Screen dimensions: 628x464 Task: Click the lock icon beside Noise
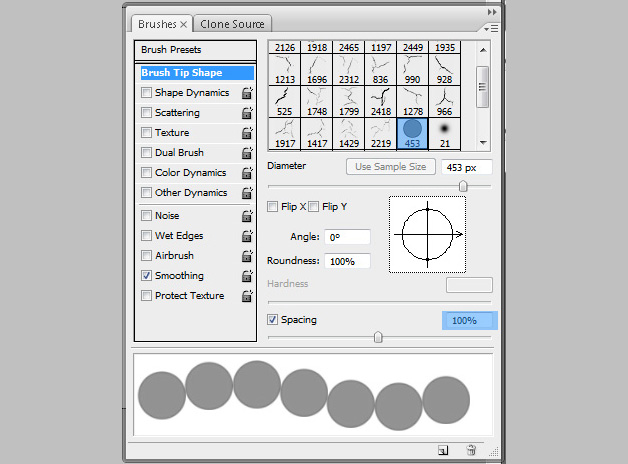[247, 216]
